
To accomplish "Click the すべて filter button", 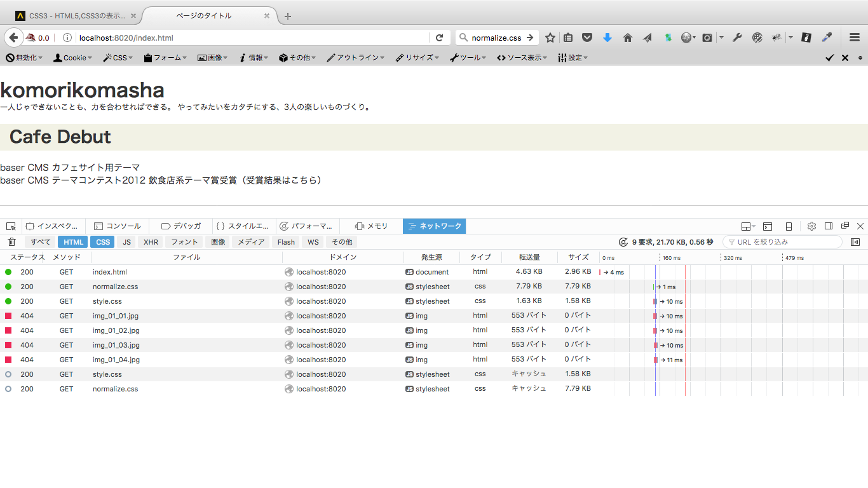I will pos(41,242).
